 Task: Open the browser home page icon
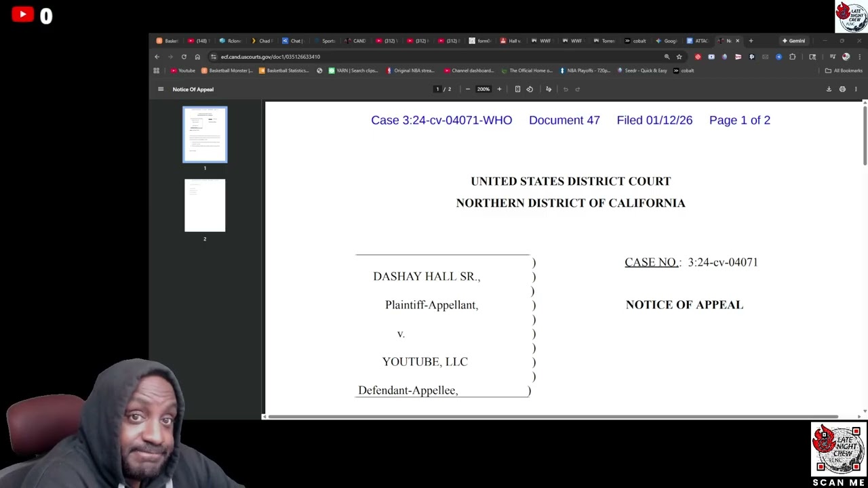tap(197, 57)
